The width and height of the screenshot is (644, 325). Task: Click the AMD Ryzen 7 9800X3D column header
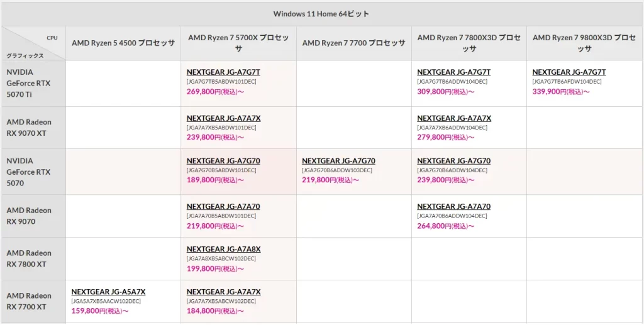point(584,43)
